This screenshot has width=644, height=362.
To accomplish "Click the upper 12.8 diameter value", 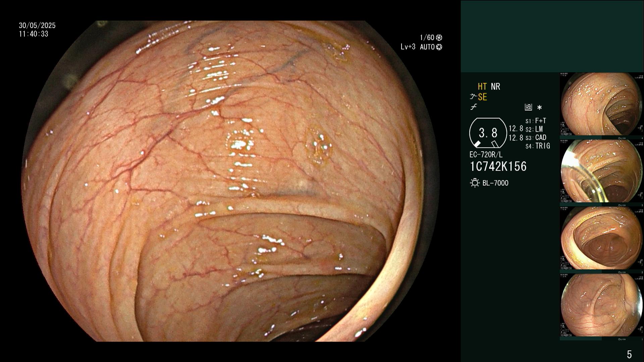I will pos(516,129).
